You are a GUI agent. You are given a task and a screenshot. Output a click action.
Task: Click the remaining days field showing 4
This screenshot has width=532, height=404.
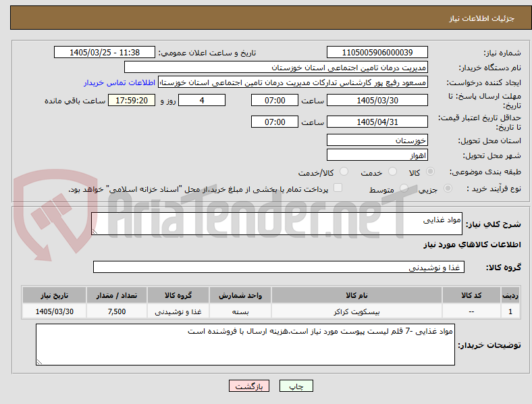(x=202, y=100)
